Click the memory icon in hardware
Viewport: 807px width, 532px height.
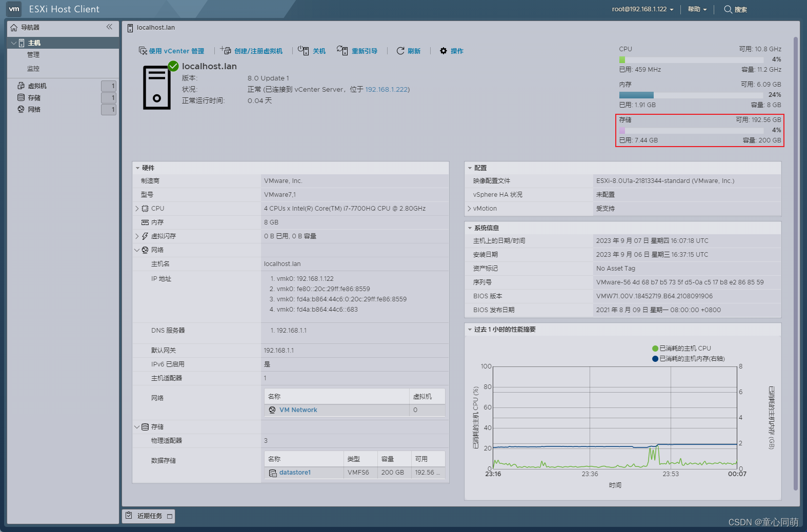click(145, 222)
